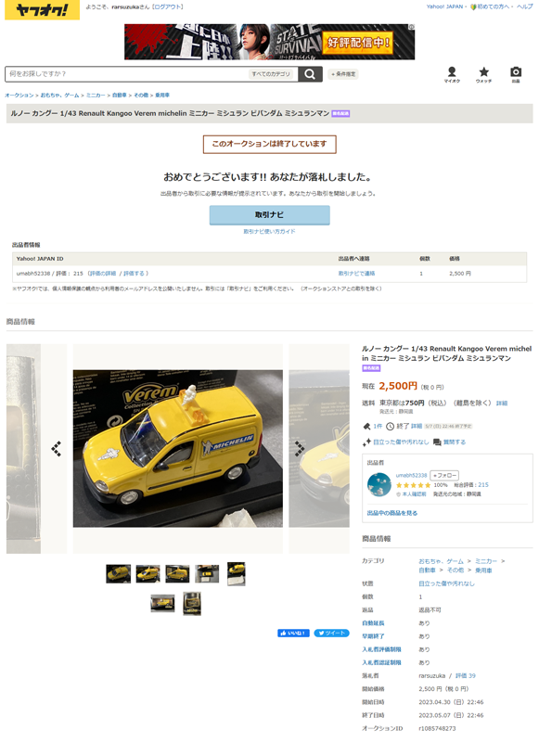This screenshot has width=539, height=756.
Task: View seller's other listed items link
Action: pyautogui.click(x=392, y=513)
